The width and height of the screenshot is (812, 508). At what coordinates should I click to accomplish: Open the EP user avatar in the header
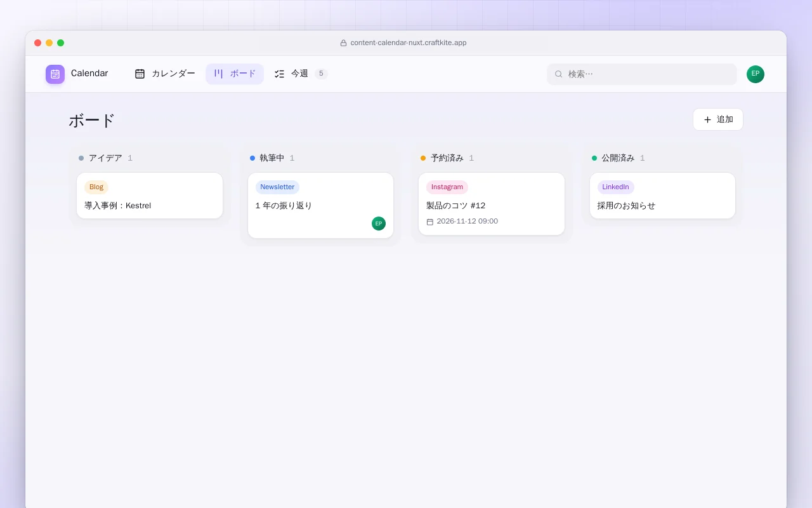click(x=756, y=74)
